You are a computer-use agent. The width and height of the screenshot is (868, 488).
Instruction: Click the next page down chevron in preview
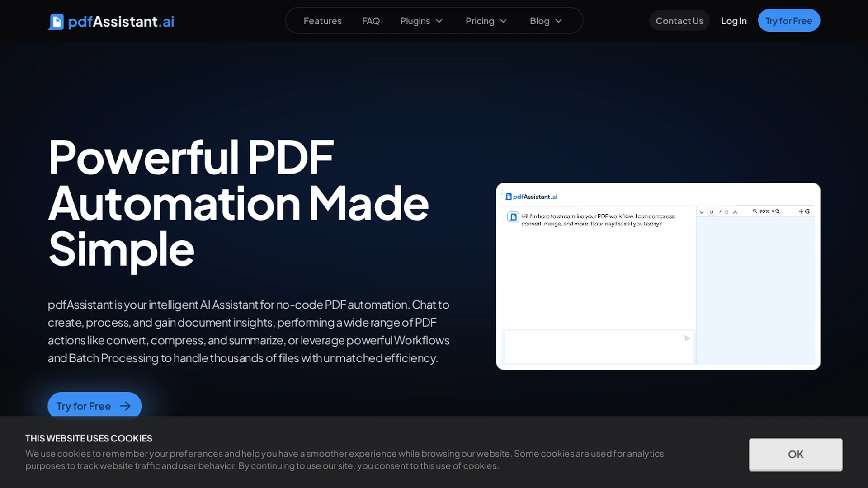702,212
